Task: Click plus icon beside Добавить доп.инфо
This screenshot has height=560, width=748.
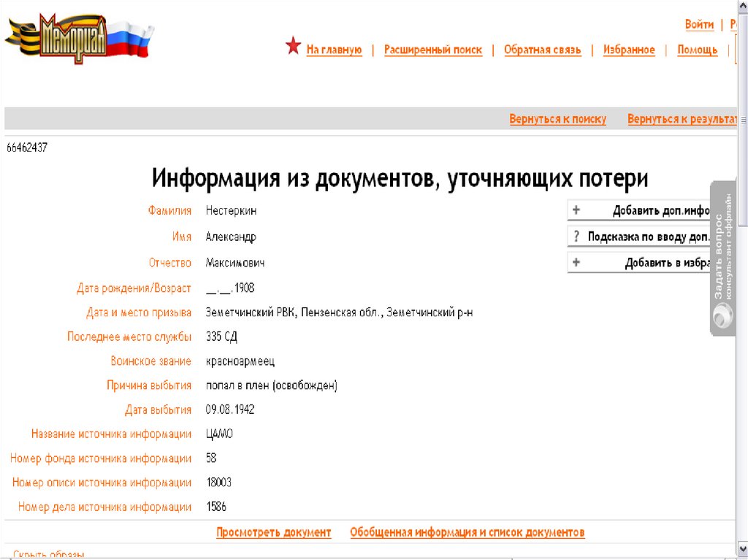Action: pyautogui.click(x=576, y=210)
